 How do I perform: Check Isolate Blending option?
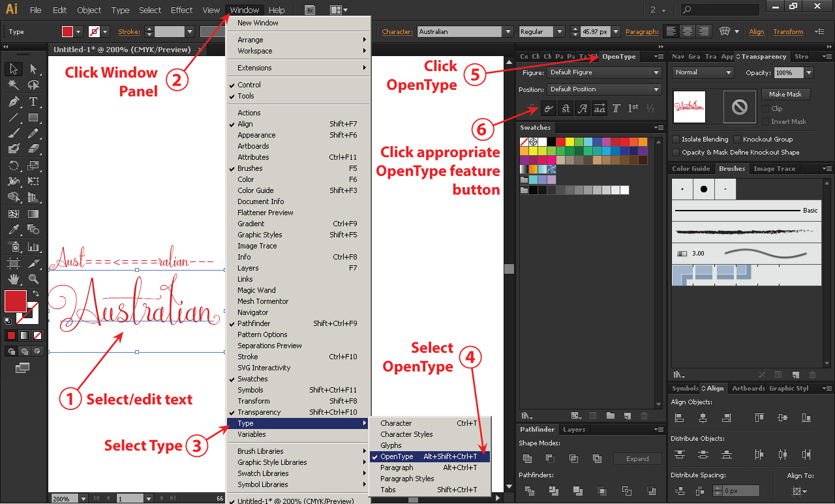[676, 140]
